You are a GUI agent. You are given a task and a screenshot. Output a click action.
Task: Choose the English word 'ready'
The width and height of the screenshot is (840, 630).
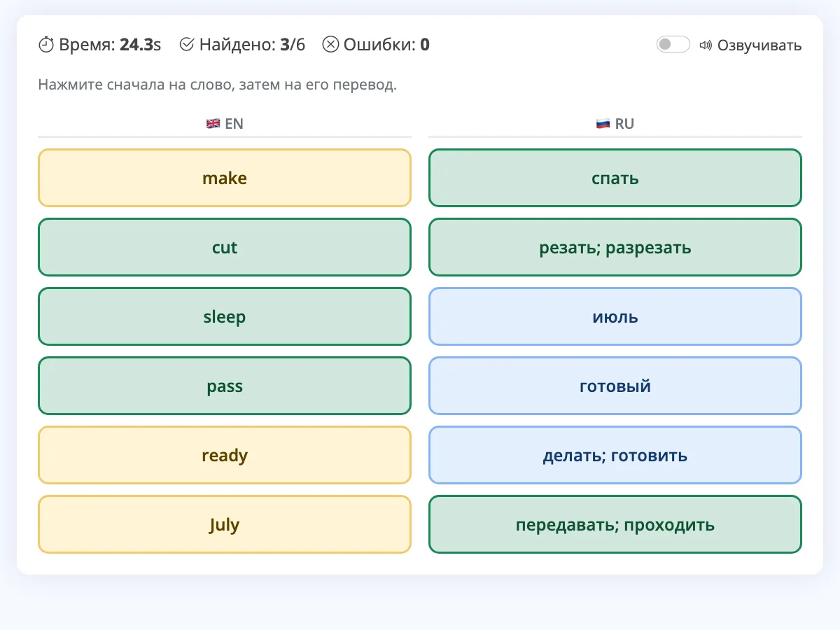pyautogui.click(x=225, y=455)
